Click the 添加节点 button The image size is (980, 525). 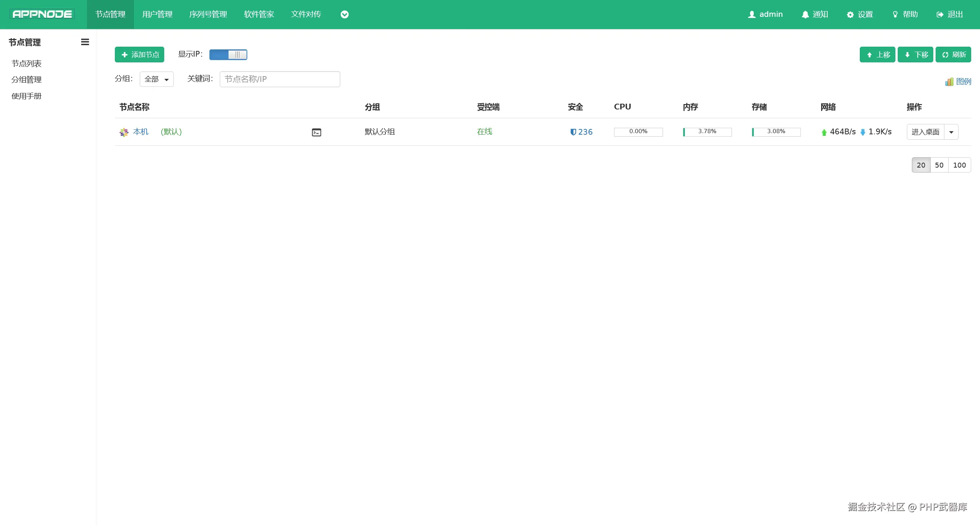point(139,55)
